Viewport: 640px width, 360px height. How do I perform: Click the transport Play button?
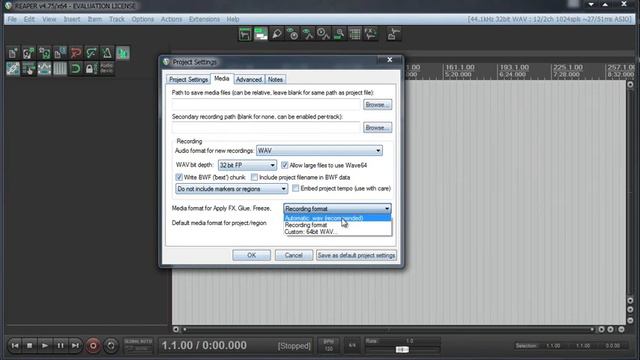click(45, 346)
